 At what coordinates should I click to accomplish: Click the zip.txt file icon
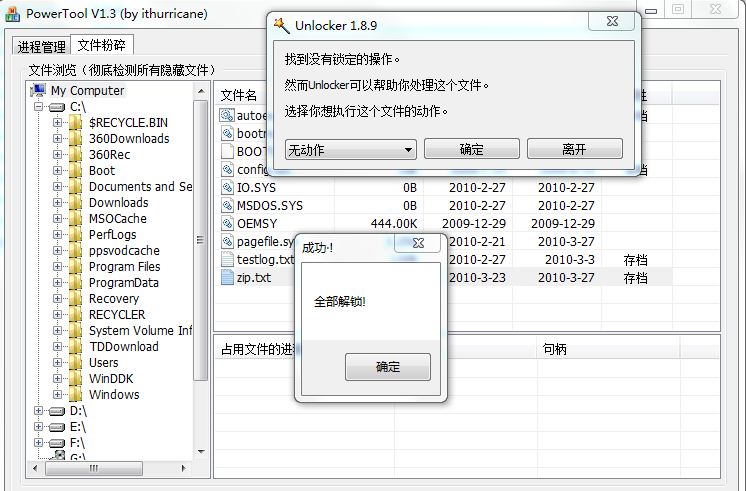tap(227, 277)
